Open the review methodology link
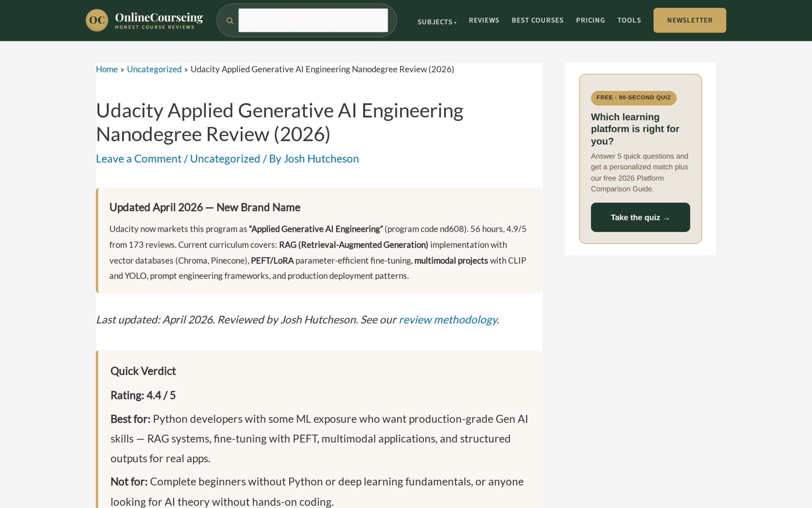The width and height of the screenshot is (812, 508). coord(448,319)
